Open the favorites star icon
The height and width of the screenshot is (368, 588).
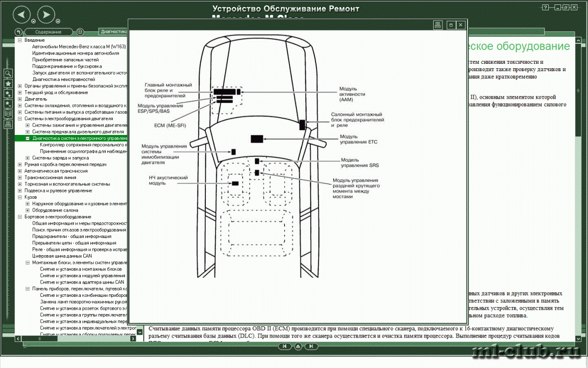click(x=8, y=83)
